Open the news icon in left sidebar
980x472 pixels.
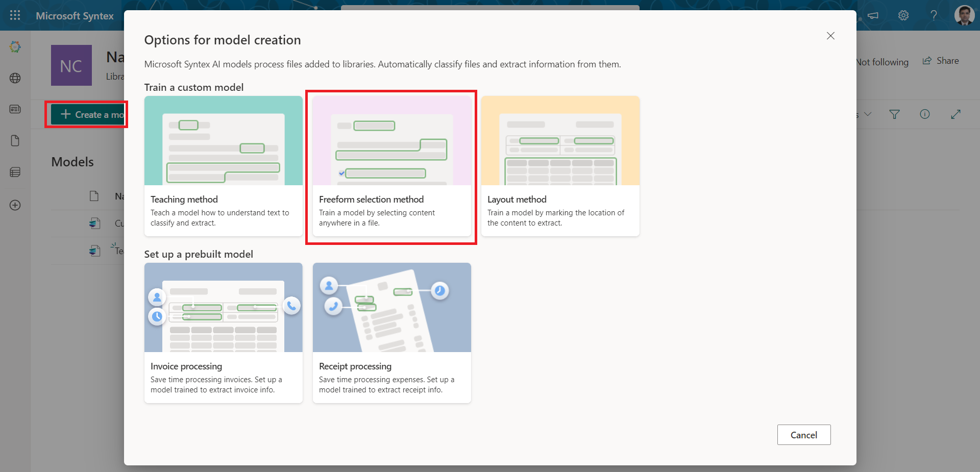[15, 109]
